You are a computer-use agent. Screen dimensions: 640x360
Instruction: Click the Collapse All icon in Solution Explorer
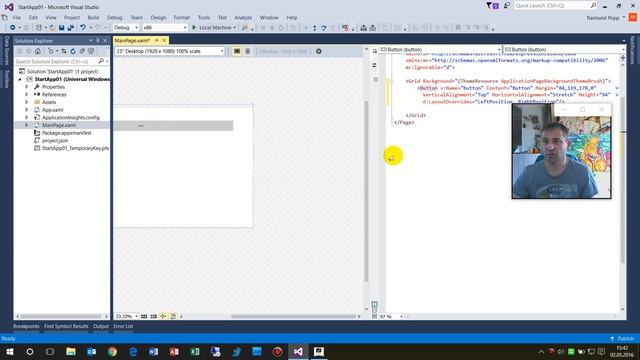[x=82, y=51]
